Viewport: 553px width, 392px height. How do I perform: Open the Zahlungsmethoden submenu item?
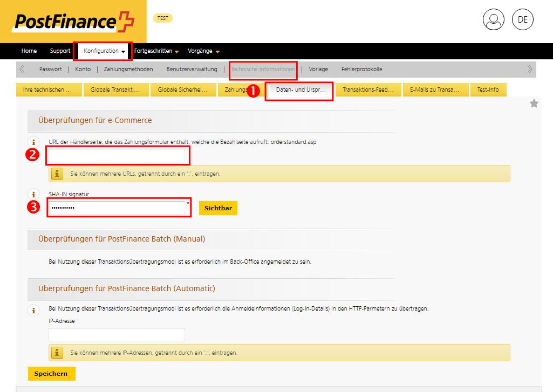pos(128,69)
